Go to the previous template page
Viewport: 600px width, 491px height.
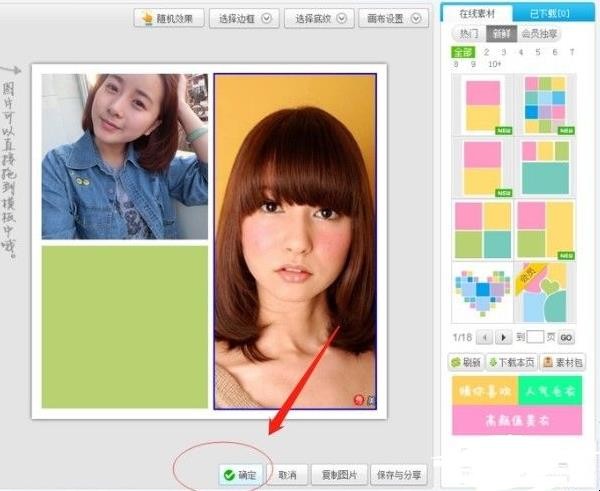[x=485, y=338]
